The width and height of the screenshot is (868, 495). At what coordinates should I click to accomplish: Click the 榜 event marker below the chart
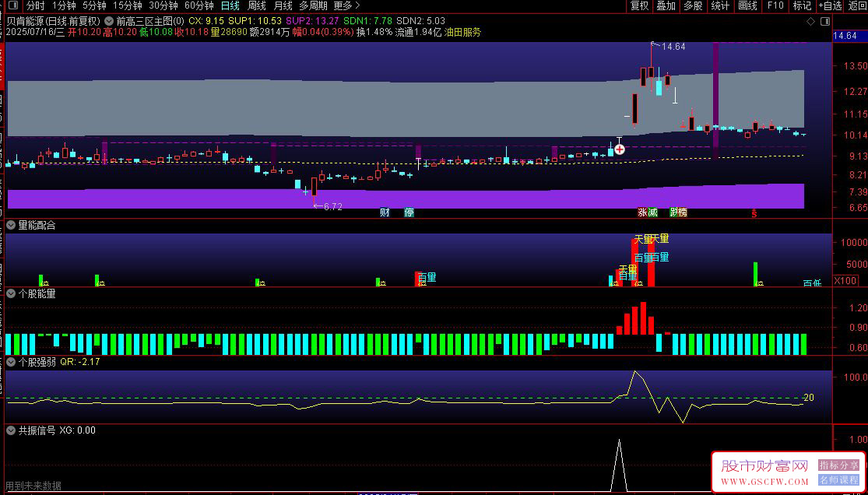pyautogui.click(x=683, y=212)
